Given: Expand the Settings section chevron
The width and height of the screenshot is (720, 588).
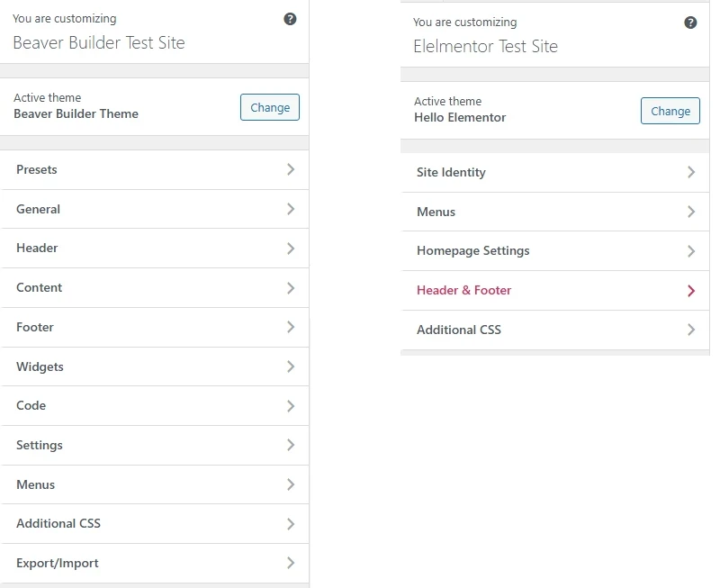Looking at the screenshot, I should coord(291,445).
